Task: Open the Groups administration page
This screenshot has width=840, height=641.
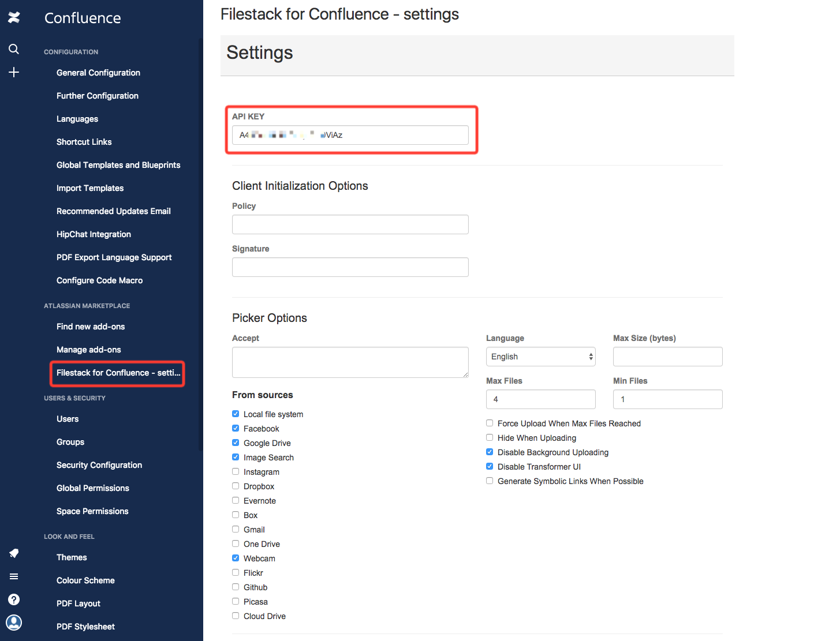Action: point(70,442)
